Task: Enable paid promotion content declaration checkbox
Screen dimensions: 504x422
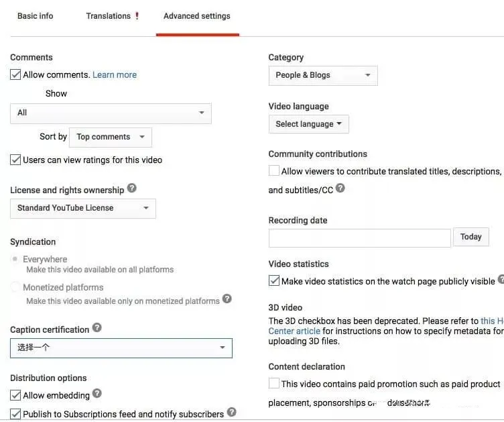Action: coord(274,383)
